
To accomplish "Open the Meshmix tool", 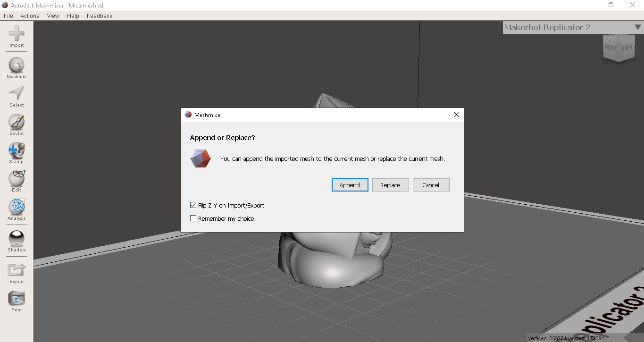I will pyautogui.click(x=17, y=66).
